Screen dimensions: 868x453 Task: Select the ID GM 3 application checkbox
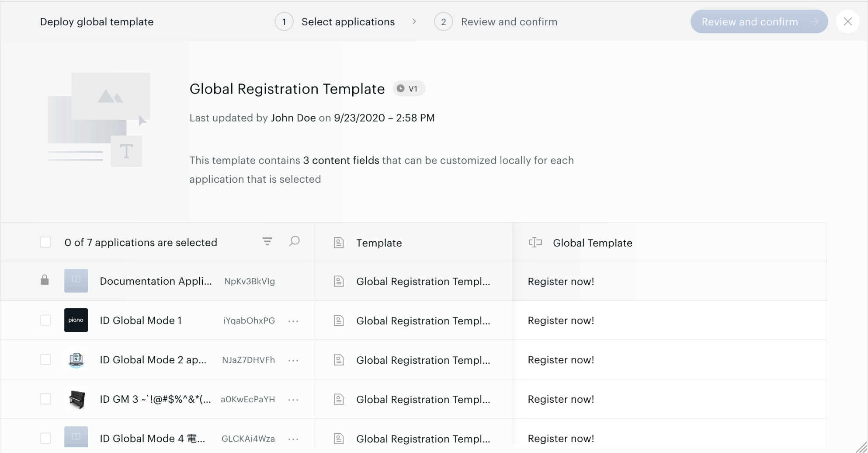pyautogui.click(x=45, y=399)
